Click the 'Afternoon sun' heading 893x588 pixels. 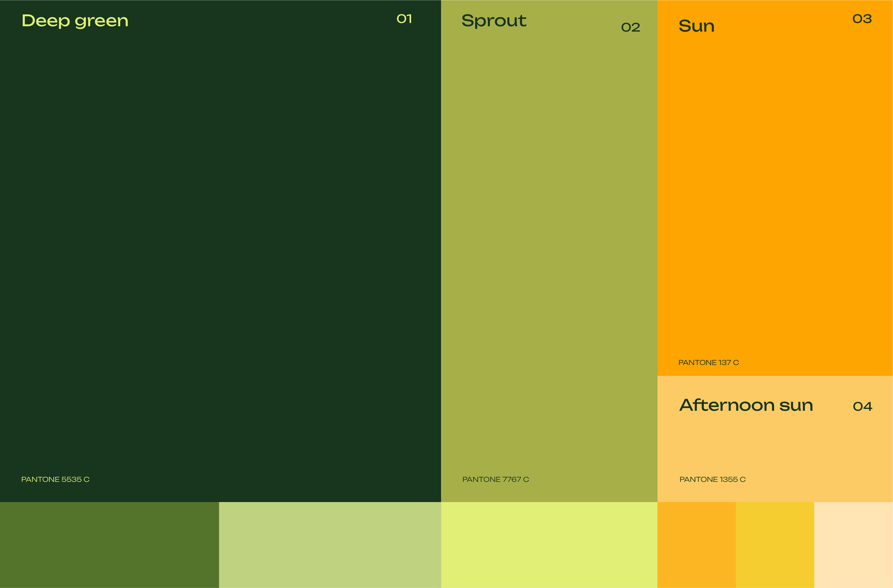pos(746,405)
